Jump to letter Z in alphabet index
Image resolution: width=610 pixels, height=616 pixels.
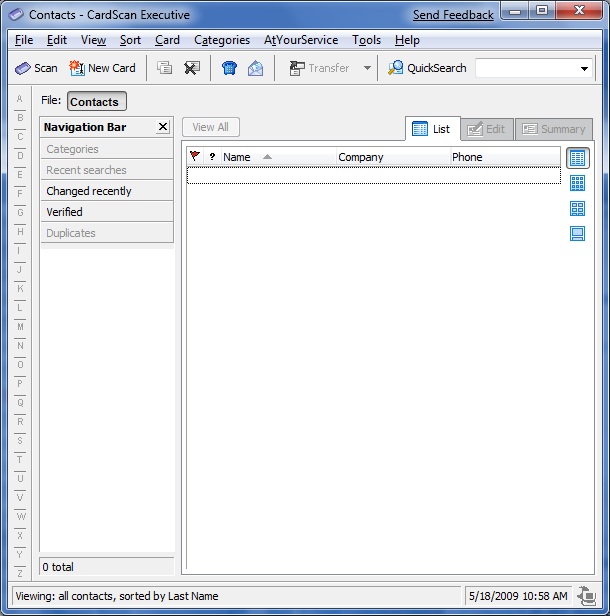pos(20,573)
